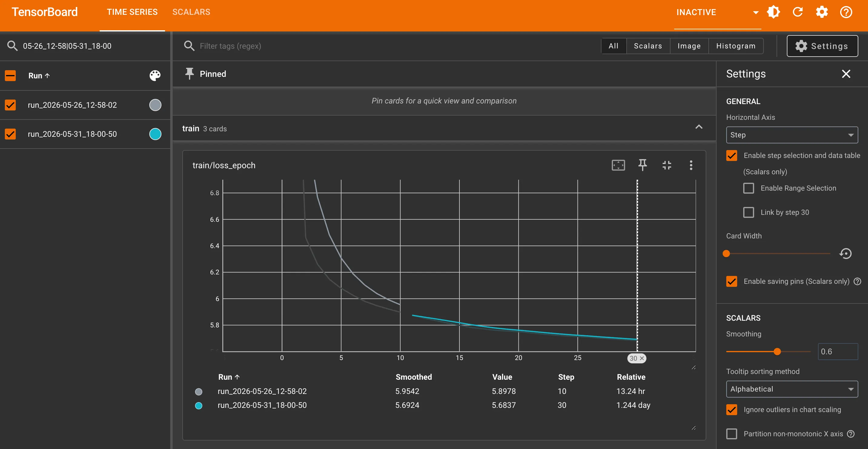Edit the smoothing value field 0.6
The height and width of the screenshot is (449, 868).
tap(837, 351)
